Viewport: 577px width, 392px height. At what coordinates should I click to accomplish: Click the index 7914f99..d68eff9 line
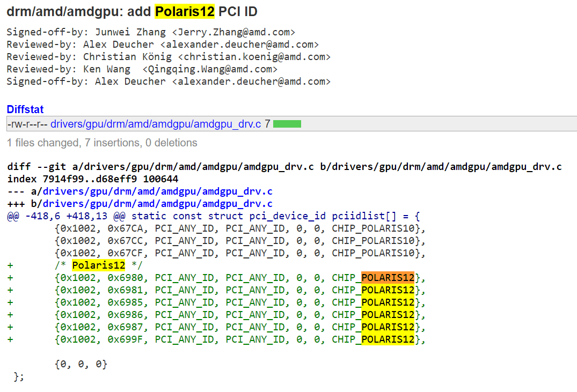pos(93,179)
